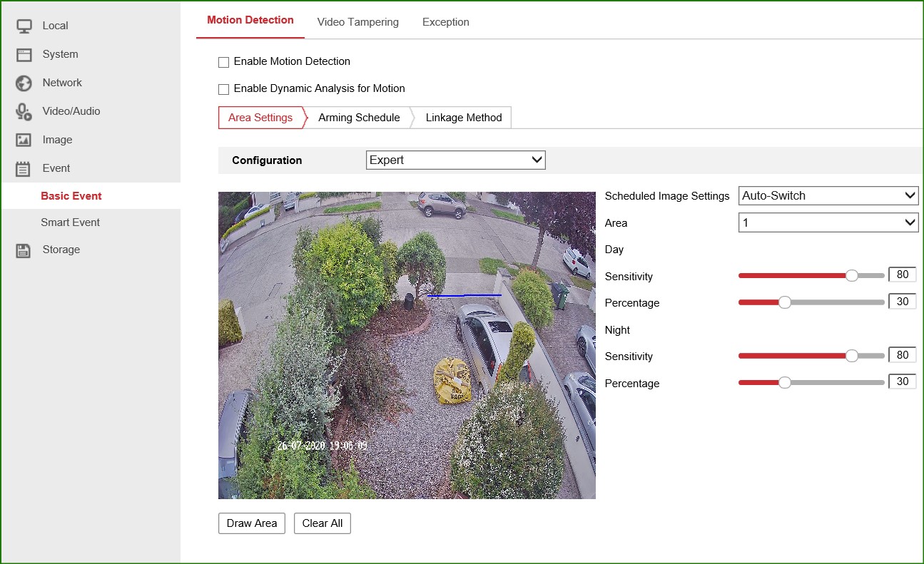
Task: Open the Configuration dropdown showing Expert
Action: [x=455, y=160]
